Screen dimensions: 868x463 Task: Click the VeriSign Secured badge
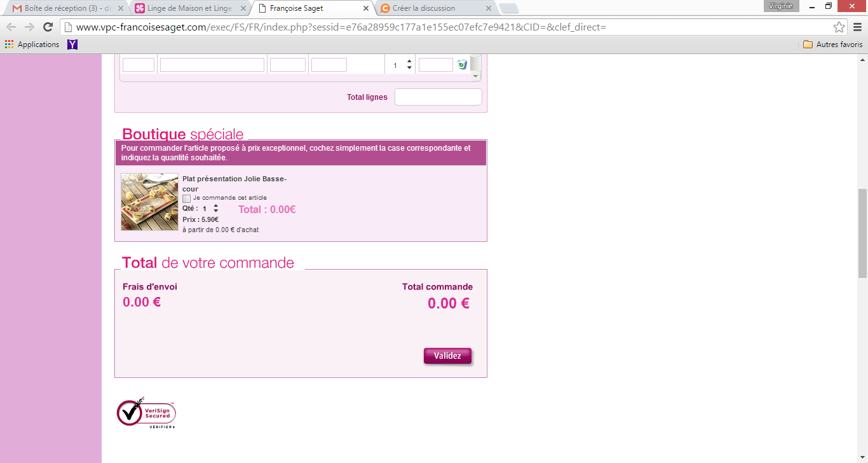click(146, 412)
